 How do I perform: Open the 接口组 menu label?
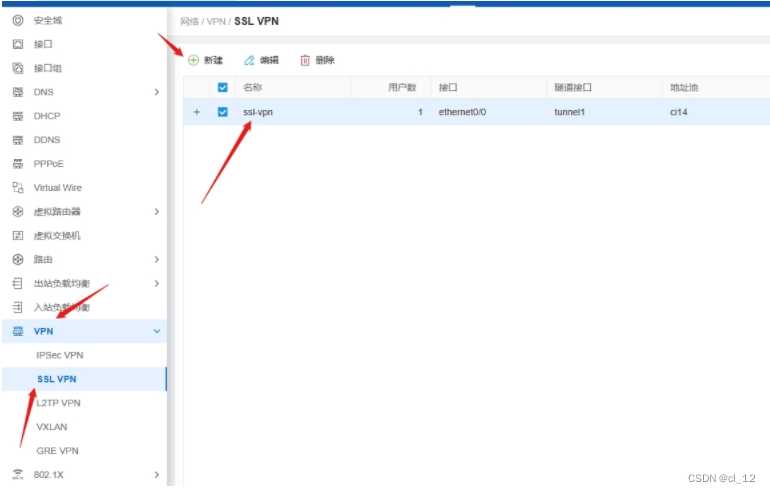coord(48,68)
